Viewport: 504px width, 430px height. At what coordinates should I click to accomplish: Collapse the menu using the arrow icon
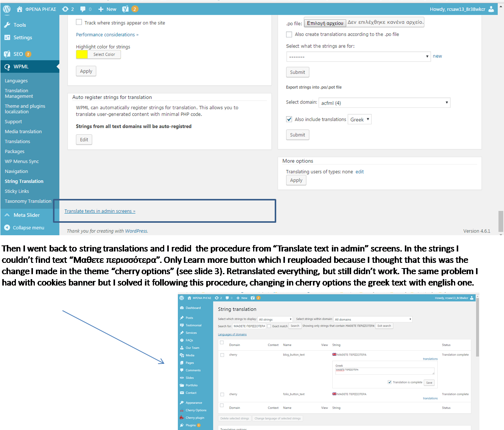[x=7, y=228]
